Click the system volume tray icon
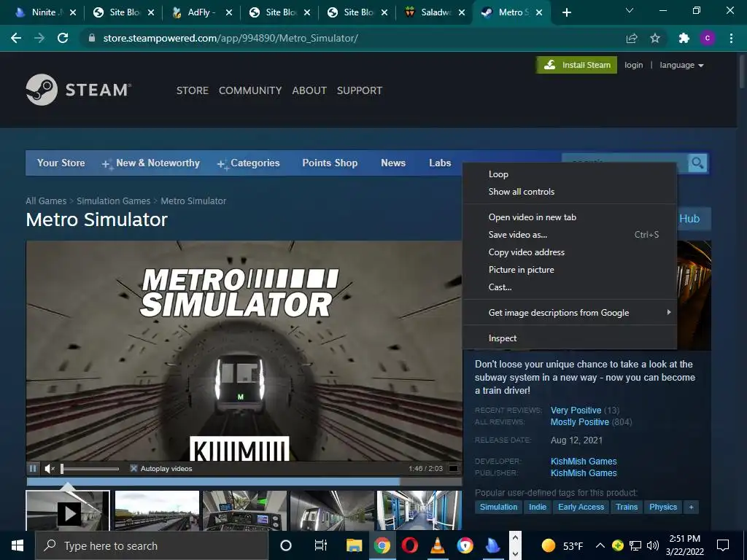This screenshot has width=747, height=560. click(x=653, y=545)
